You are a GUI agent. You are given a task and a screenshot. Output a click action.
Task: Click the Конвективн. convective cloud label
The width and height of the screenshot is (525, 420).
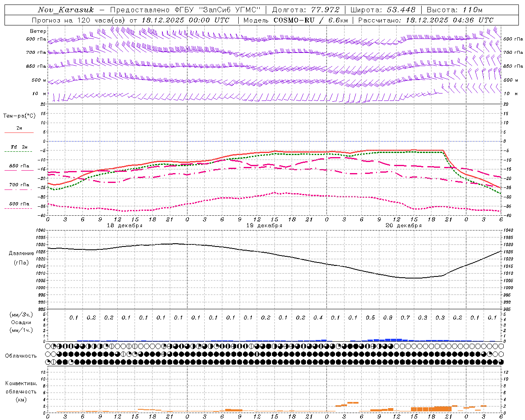tap(21, 383)
